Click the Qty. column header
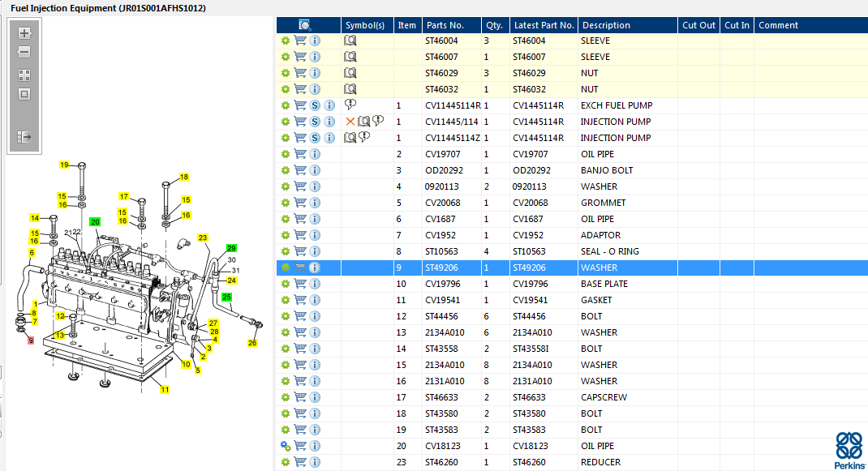The height and width of the screenshot is (471, 868). pyautogui.click(x=493, y=25)
